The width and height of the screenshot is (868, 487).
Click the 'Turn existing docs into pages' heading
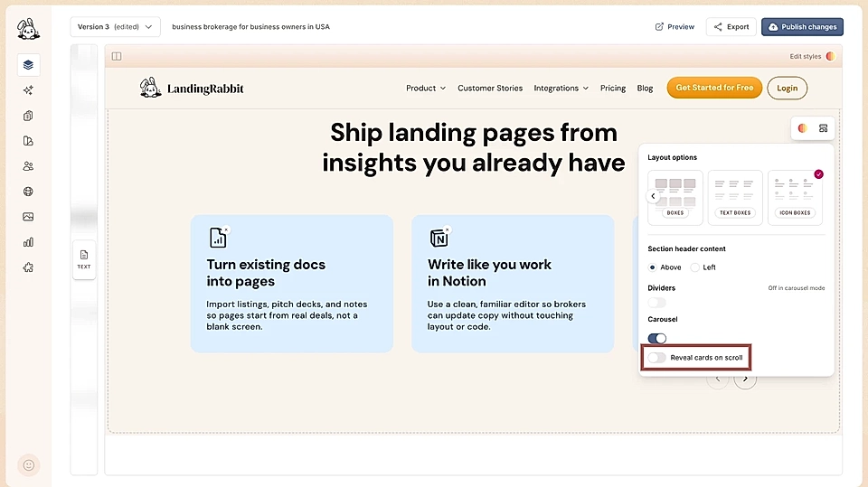pos(266,273)
